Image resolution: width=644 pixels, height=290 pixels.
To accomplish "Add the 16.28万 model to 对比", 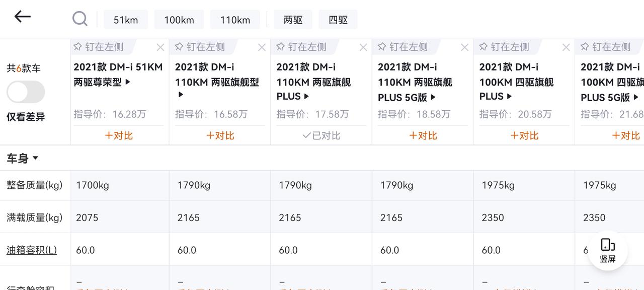I will (x=119, y=135).
